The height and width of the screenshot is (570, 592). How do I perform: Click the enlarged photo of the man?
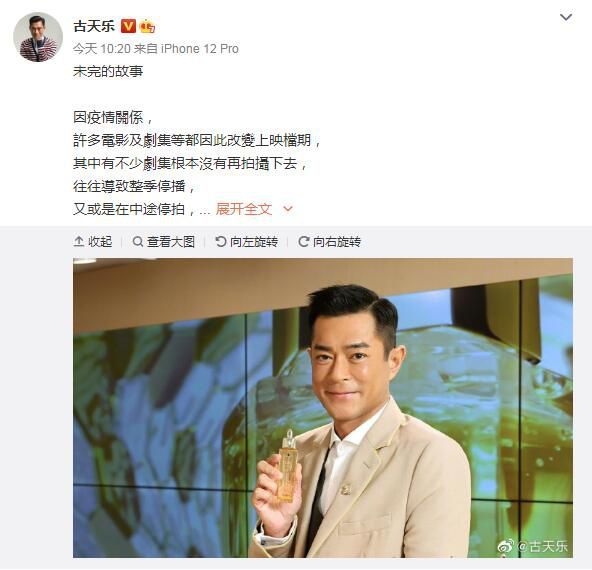tap(323, 408)
